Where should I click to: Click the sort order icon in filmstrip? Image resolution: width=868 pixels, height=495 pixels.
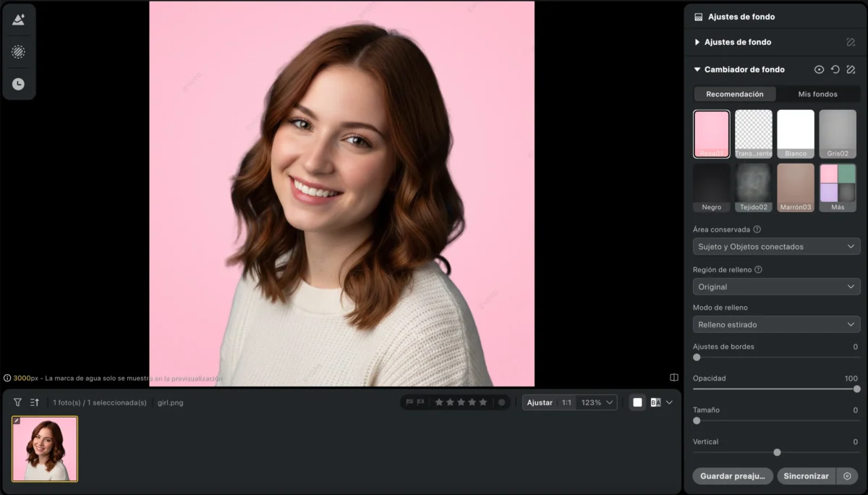click(x=34, y=402)
